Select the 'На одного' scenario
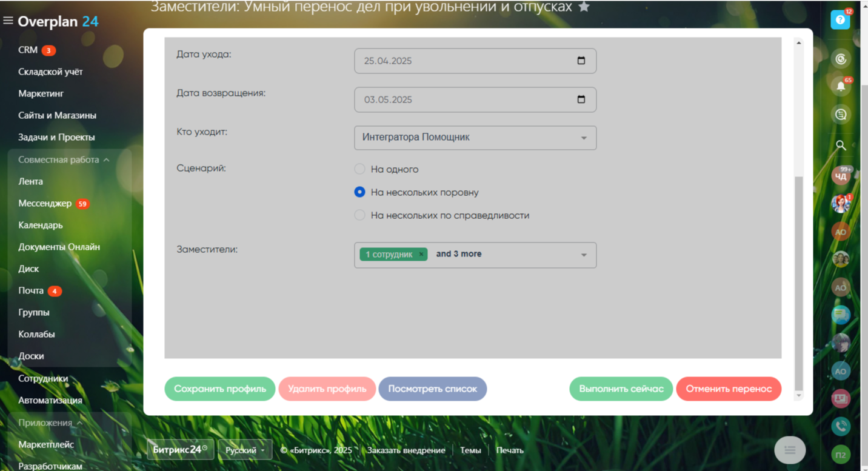The width and height of the screenshot is (868, 471). pos(360,169)
